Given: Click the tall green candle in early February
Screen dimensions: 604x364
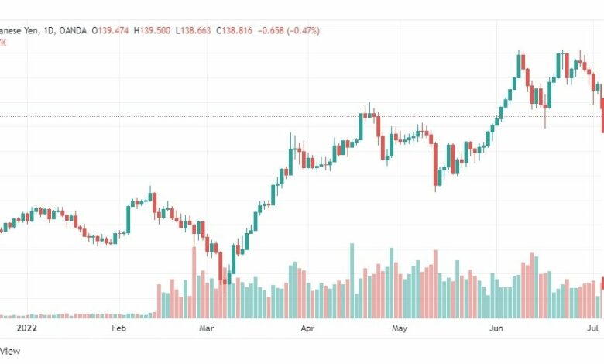Looking at the screenshot, I should click(129, 219).
